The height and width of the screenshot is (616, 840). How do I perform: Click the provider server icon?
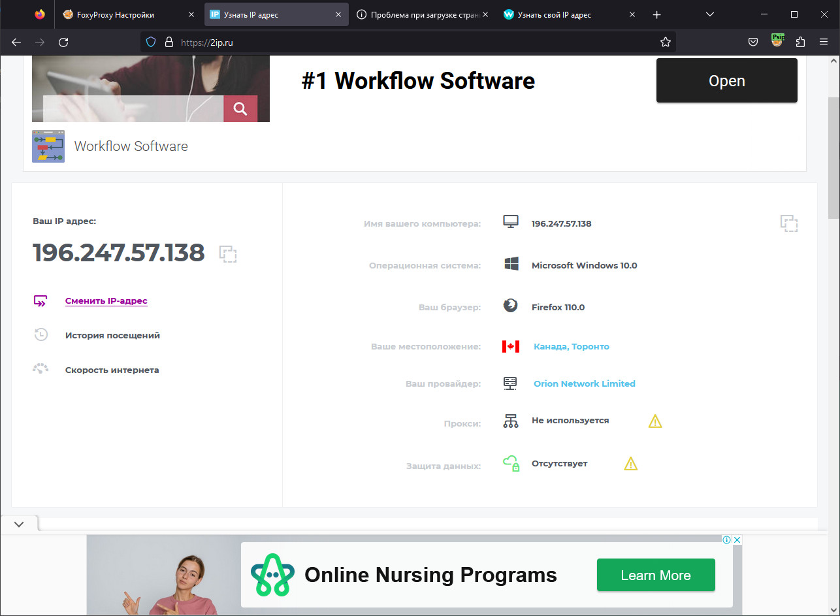[x=511, y=383]
